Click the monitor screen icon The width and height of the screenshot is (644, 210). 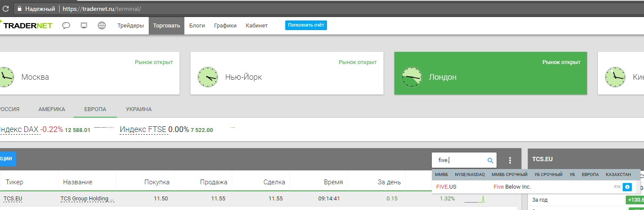[84, 25]
